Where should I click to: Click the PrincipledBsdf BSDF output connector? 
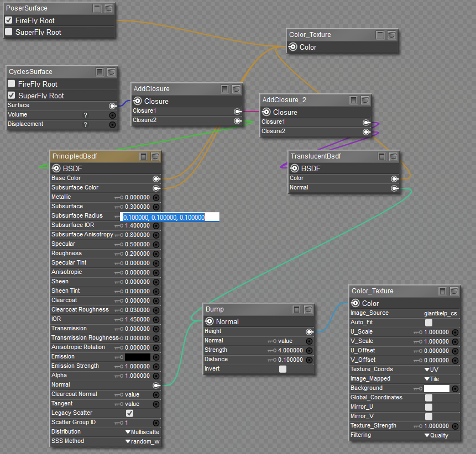56,168
